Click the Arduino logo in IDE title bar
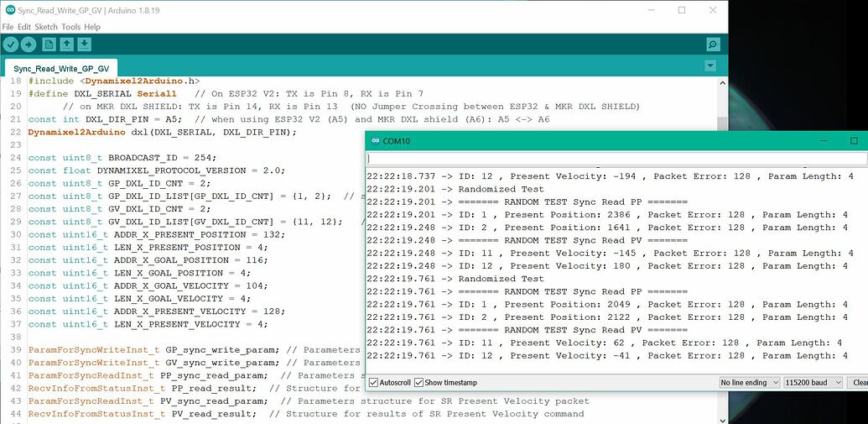 pos(8,10)
